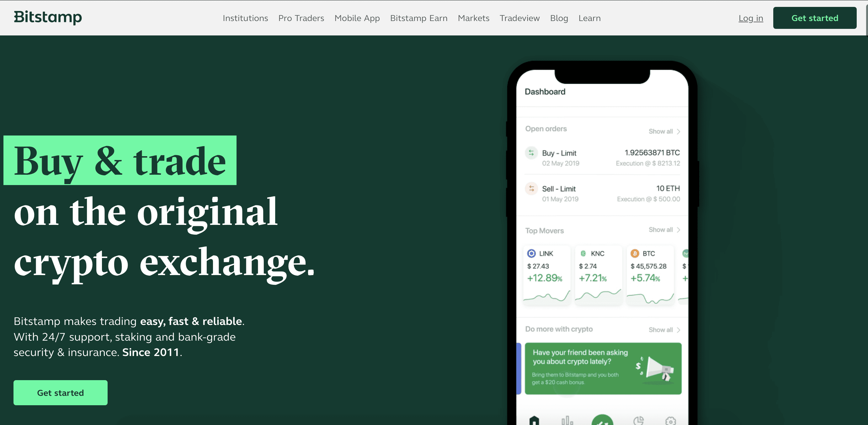Screen dimensions: 868x425
Task: Open the Bitstamp Earn section
Action: pos(418,18)
